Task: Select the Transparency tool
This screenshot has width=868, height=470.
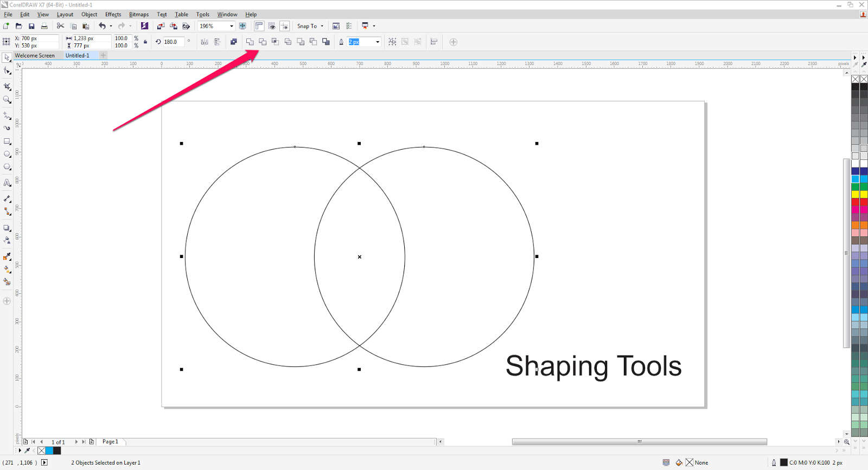Action: point(7,240)
